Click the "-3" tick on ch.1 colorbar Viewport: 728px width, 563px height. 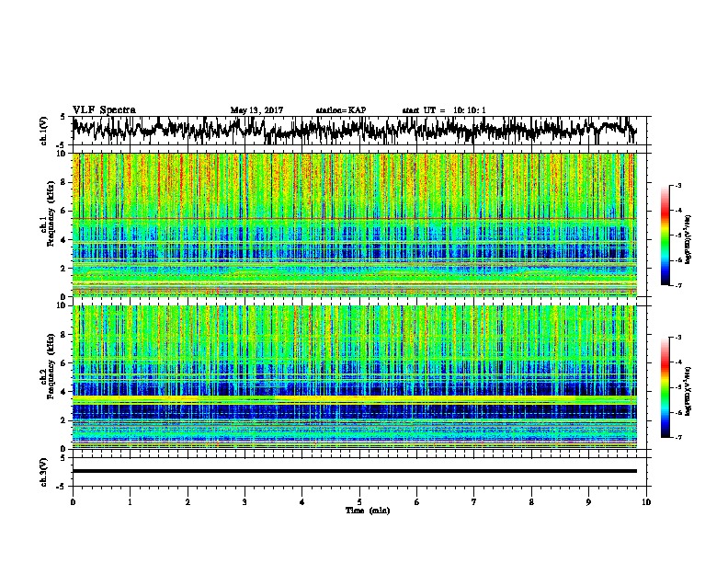click(677, 185)
